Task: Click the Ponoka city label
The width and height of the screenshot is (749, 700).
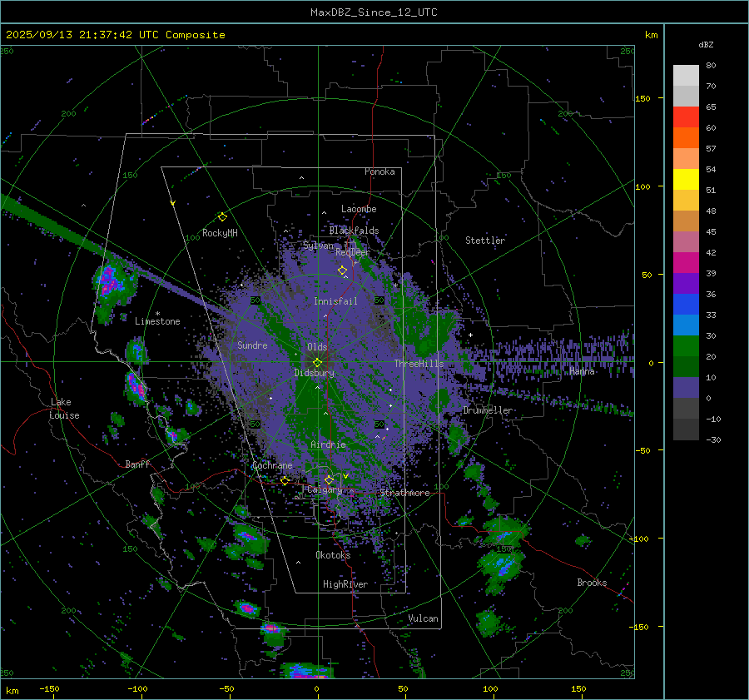Action: [x=379, y=171]
